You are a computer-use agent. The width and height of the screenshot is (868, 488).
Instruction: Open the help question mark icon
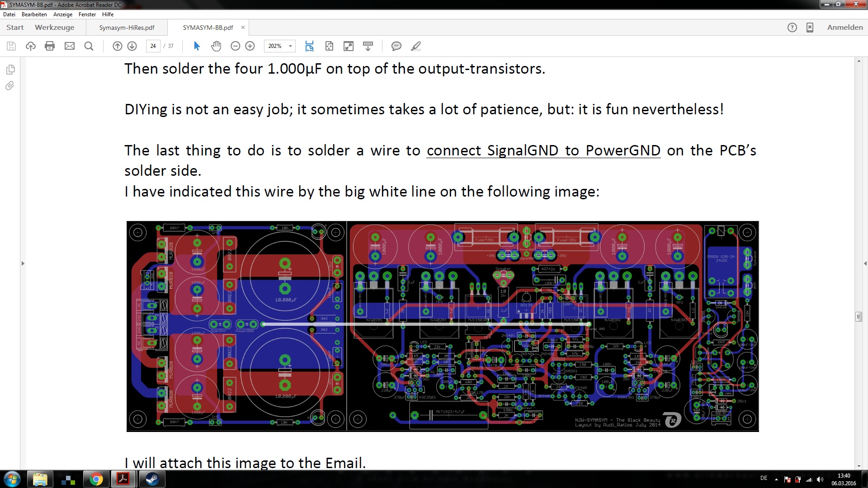pyautogui.click(x=792, y=28)
